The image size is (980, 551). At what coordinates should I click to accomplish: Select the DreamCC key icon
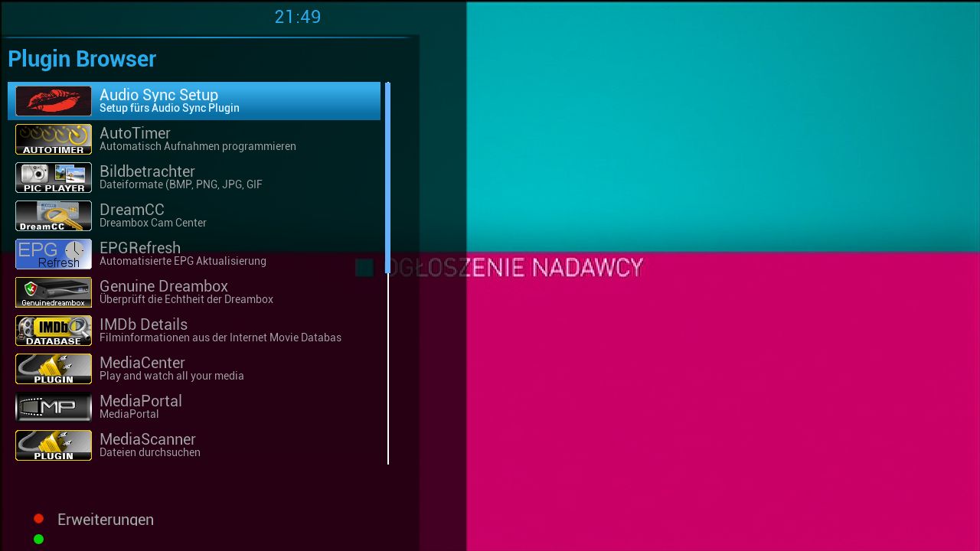click(54, 216)
